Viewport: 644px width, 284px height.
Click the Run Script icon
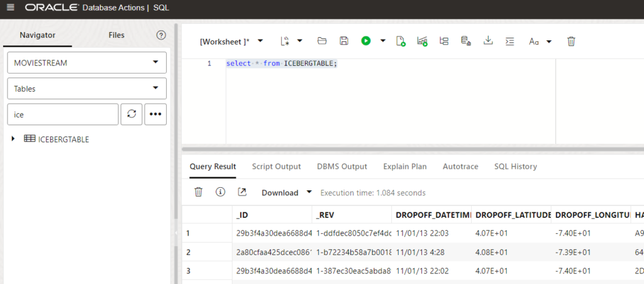[401, 41]
